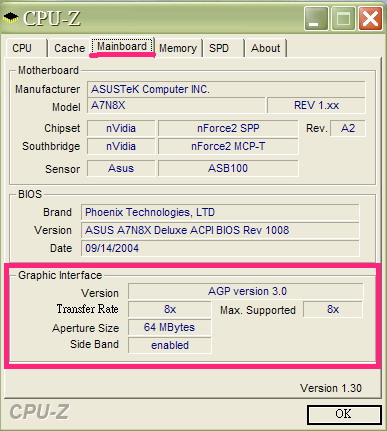387x431 pixels.
Task: Click the ASUSTeK Computer INC. manufacturer field
Action: click(x=226, y=89)
